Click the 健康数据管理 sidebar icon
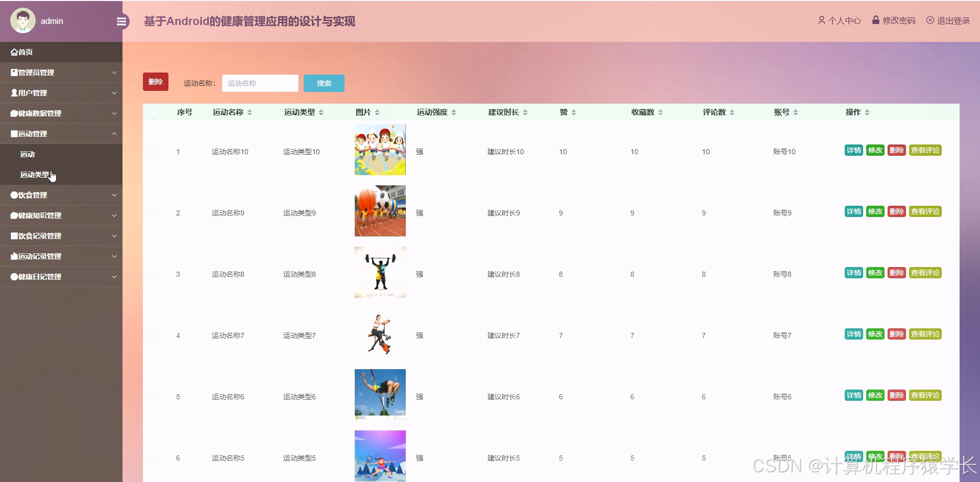 [x=13, y=113]
